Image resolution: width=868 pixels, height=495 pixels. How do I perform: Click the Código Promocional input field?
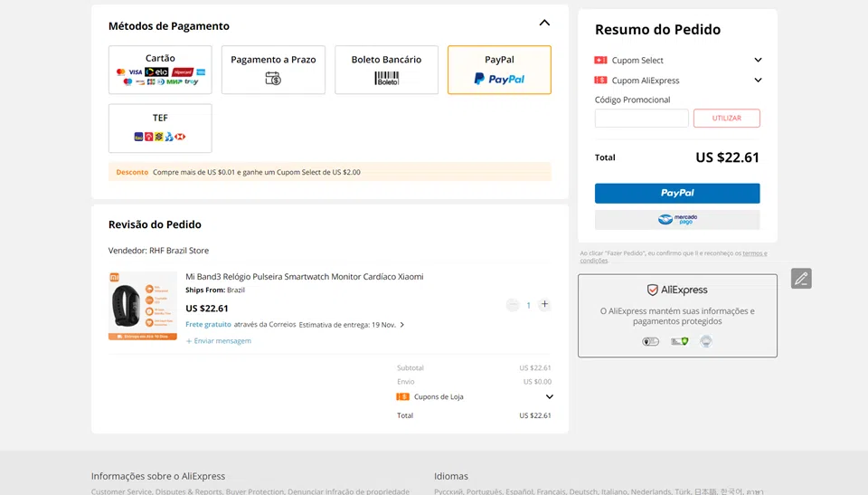[642, 118]
